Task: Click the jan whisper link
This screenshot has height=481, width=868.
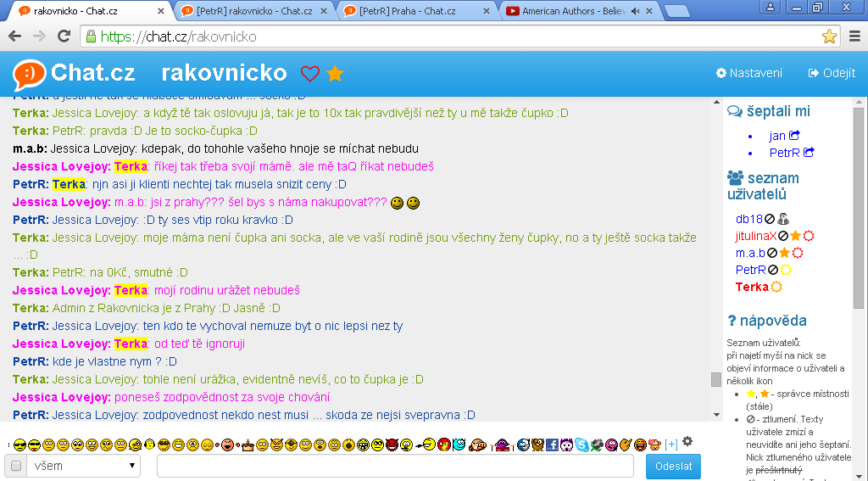Action: tap(776, 135)
